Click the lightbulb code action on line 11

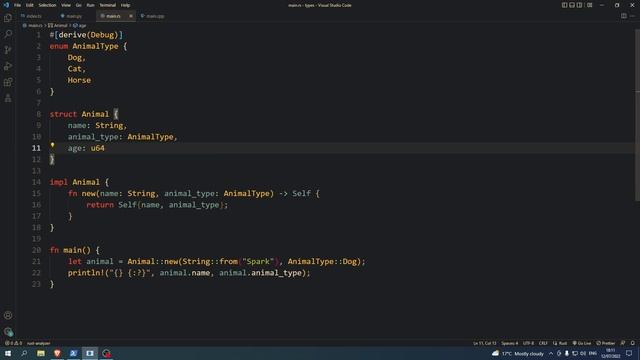click(52, 145)
